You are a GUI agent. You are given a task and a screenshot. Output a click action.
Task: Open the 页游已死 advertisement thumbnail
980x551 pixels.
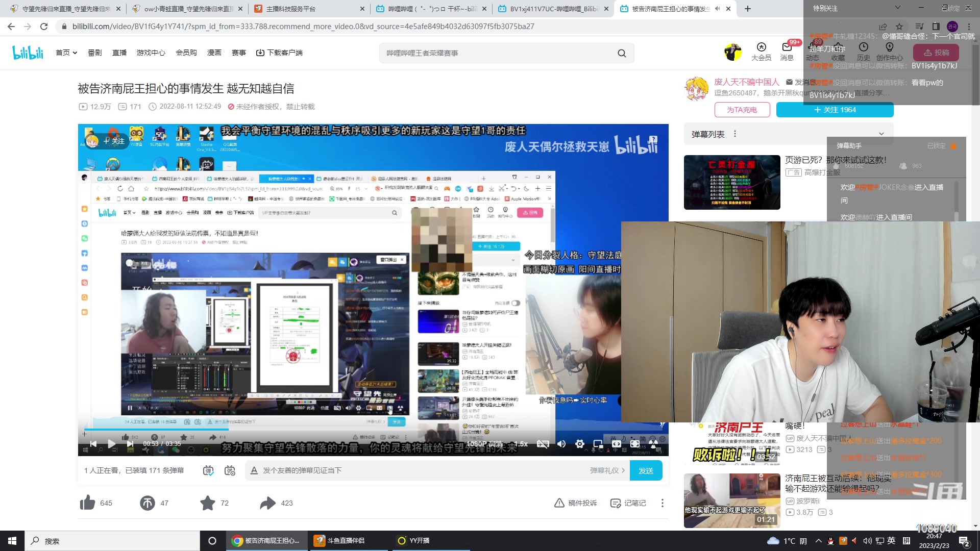point(732,183)
